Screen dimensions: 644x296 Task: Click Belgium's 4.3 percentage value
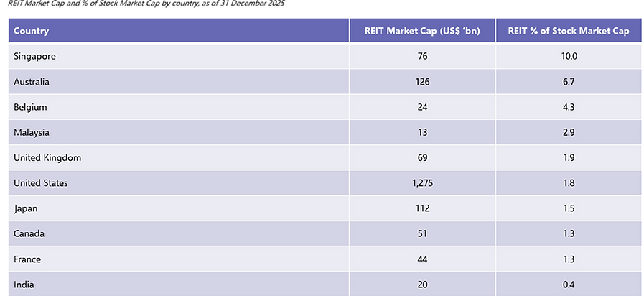[x=569, y=107]
